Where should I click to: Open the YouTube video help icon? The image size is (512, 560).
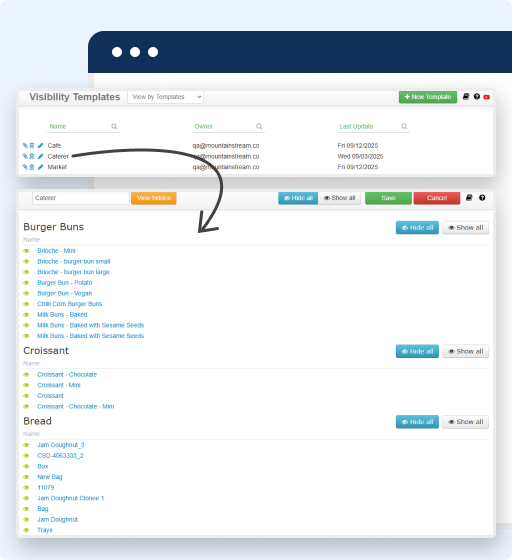(486, 97)
